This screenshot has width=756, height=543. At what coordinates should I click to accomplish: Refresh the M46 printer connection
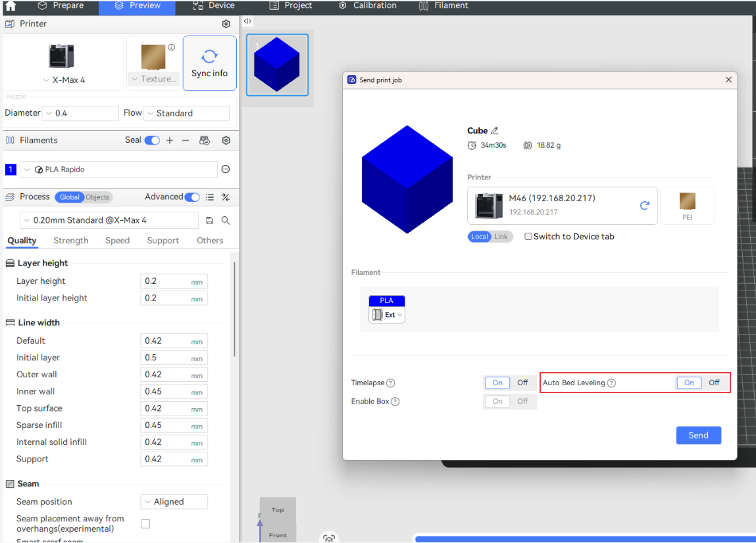tap(645, 205)
